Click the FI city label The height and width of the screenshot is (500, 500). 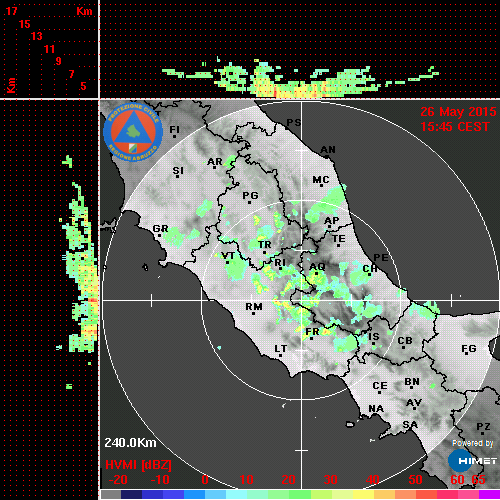(174, 129)
